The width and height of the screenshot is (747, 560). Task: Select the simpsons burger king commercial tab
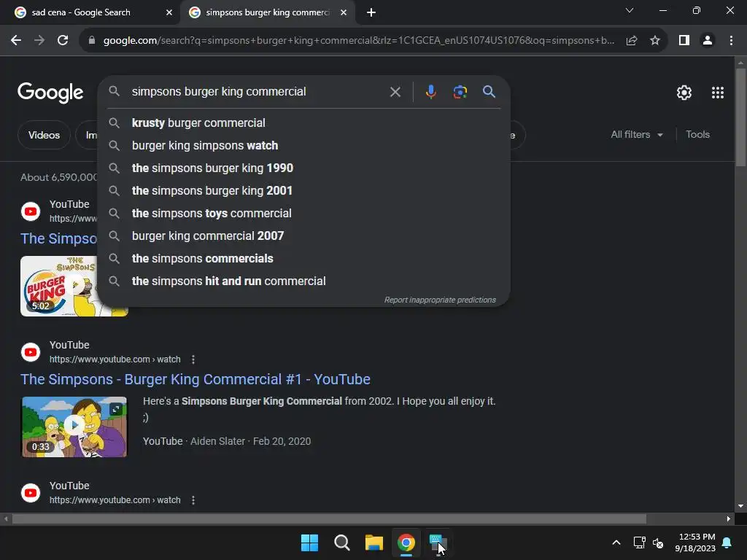(267, 12)
